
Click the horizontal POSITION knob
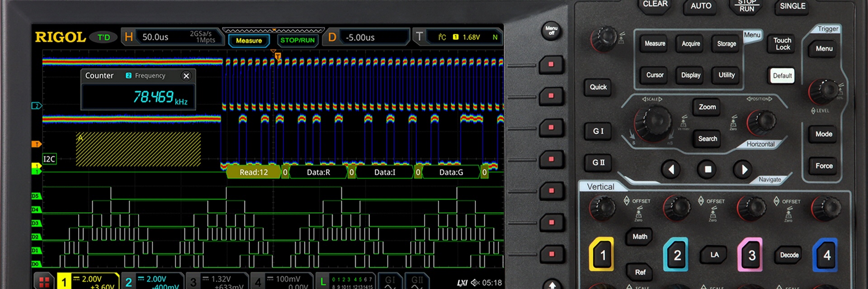coord(761,122)
